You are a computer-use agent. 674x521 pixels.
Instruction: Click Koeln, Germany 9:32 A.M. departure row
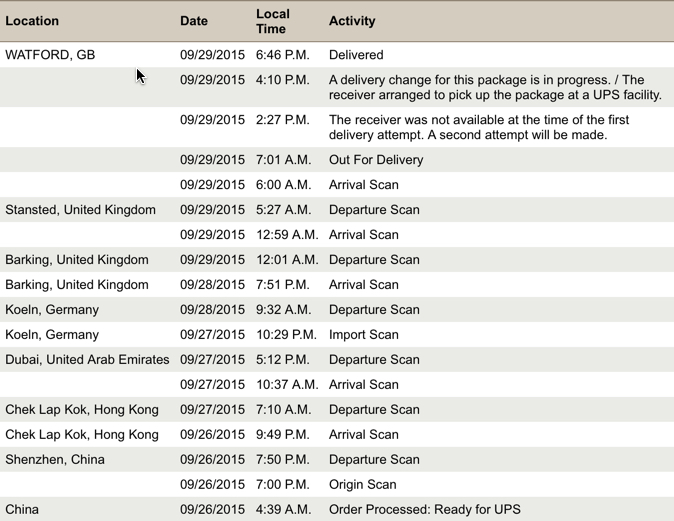pos(337,310)
